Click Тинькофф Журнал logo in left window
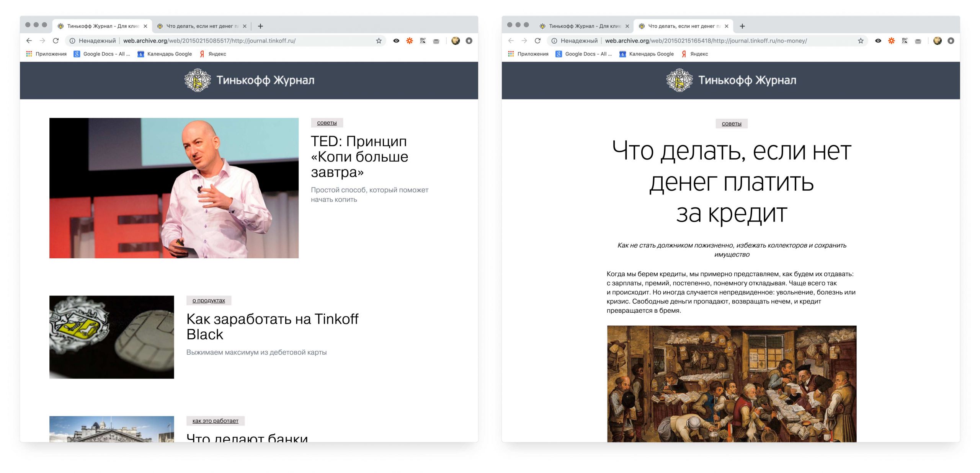 [249, 80]
